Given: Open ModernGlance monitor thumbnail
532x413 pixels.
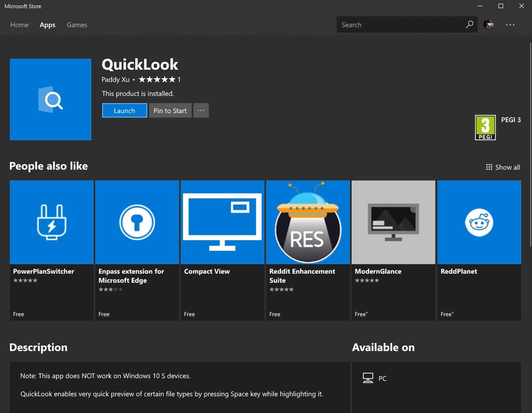Looking at the screenshot, I should pos(394,222).
